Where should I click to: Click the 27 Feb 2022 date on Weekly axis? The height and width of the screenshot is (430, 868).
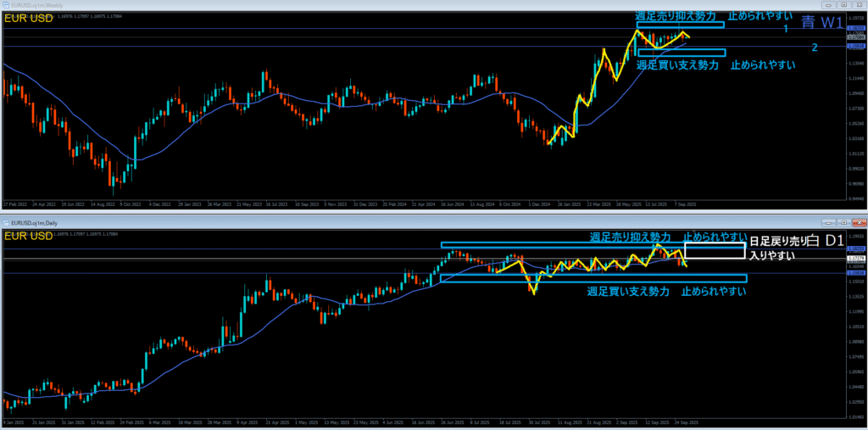pyautogui.click(x=15, y=204)
